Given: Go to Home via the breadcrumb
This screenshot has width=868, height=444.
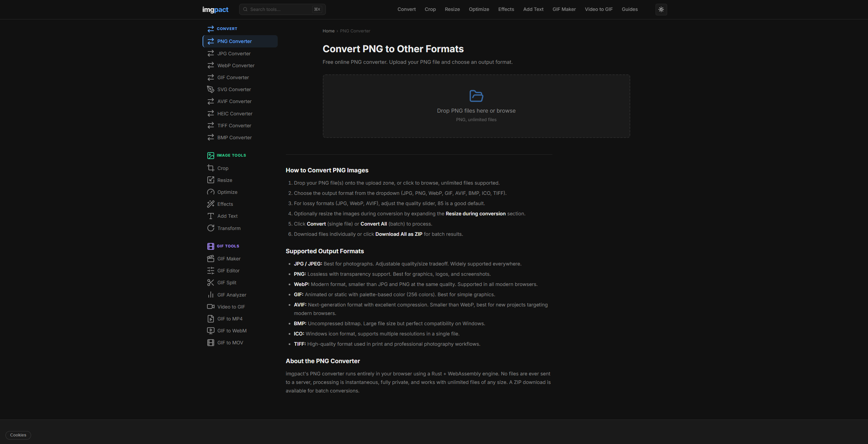Looking at the screenshot, I should (329, 31).
